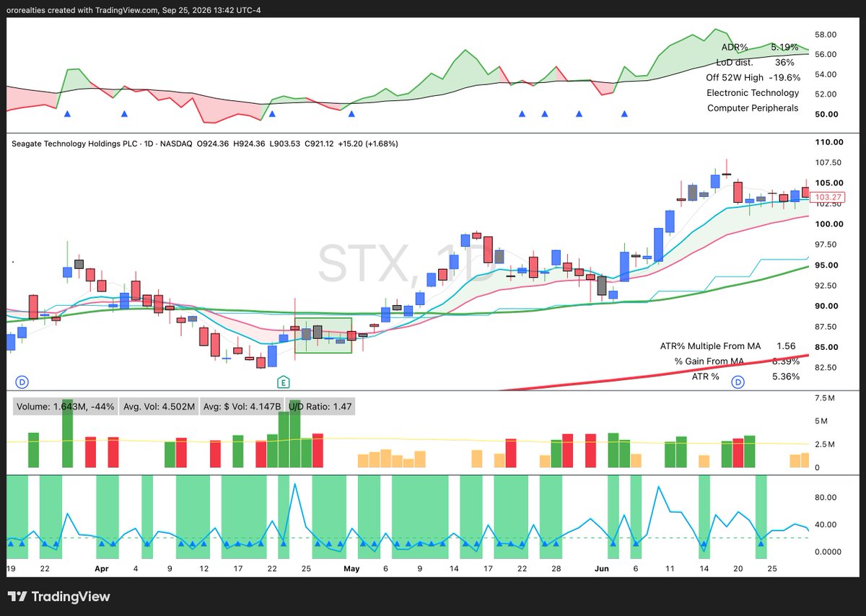The height and width of the screenshot is (616, 866).
Task: Click the '% Gain From MA' readout
Action: tap(737, 361)
